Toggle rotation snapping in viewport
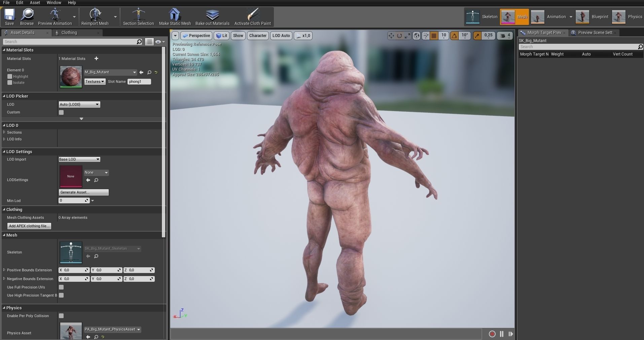Image resolution: width=644 pixels, height=340 pixels. [x=454, y=36]
